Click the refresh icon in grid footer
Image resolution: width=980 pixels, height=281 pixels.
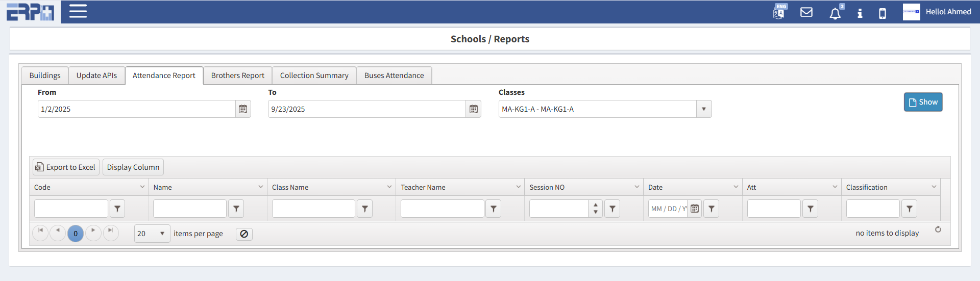(938, 229)
